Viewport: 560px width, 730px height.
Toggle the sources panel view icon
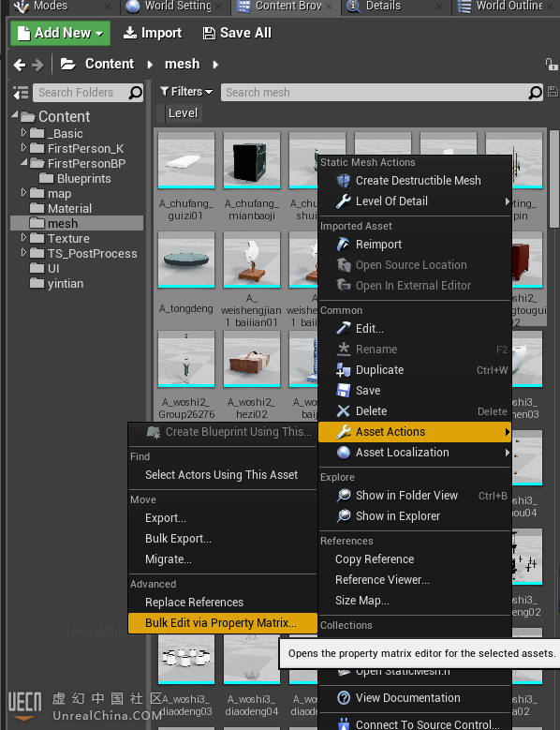[21, 93]
